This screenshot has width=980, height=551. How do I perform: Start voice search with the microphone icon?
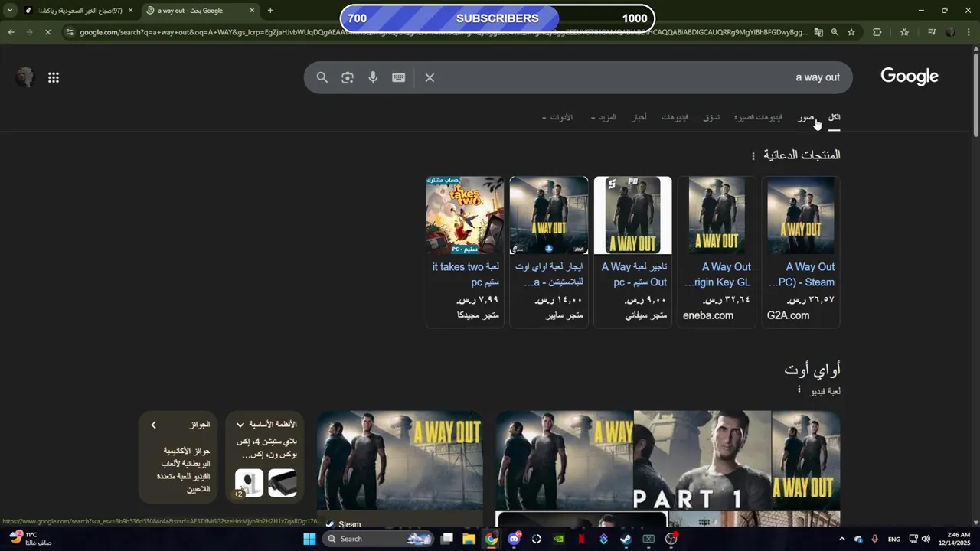(x=373, y=77)
